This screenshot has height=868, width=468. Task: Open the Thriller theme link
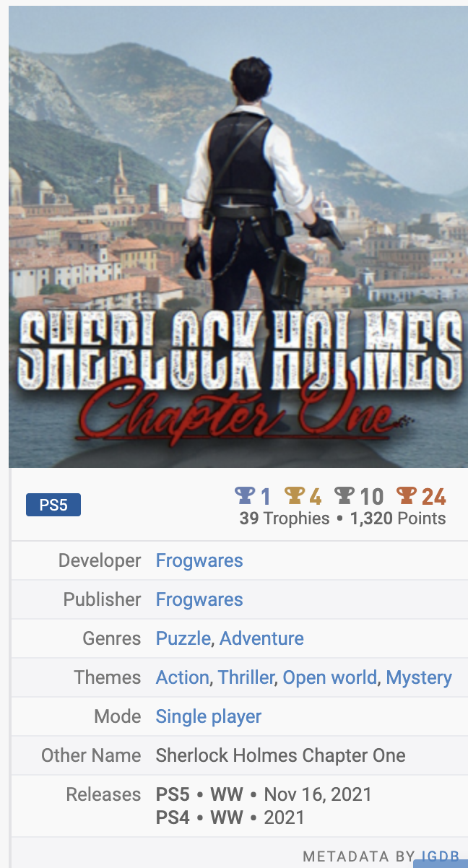pyautogui.click(x=246, y=677)
